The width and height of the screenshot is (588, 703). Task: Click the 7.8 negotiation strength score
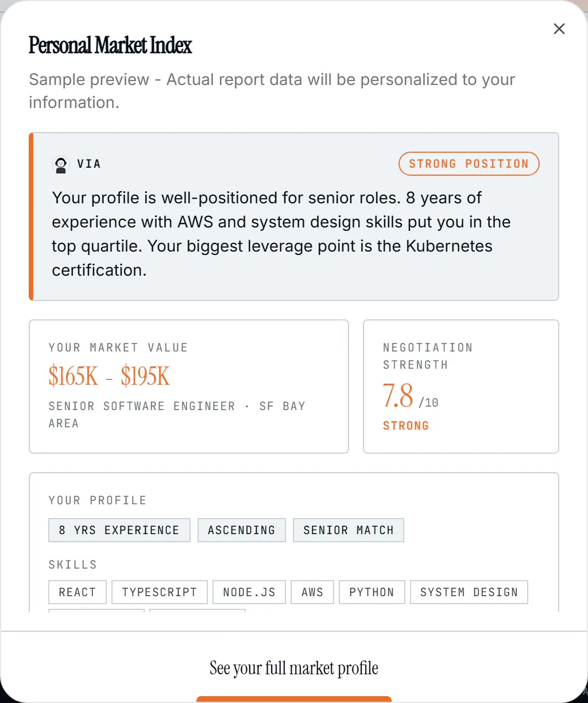point(398,396)
